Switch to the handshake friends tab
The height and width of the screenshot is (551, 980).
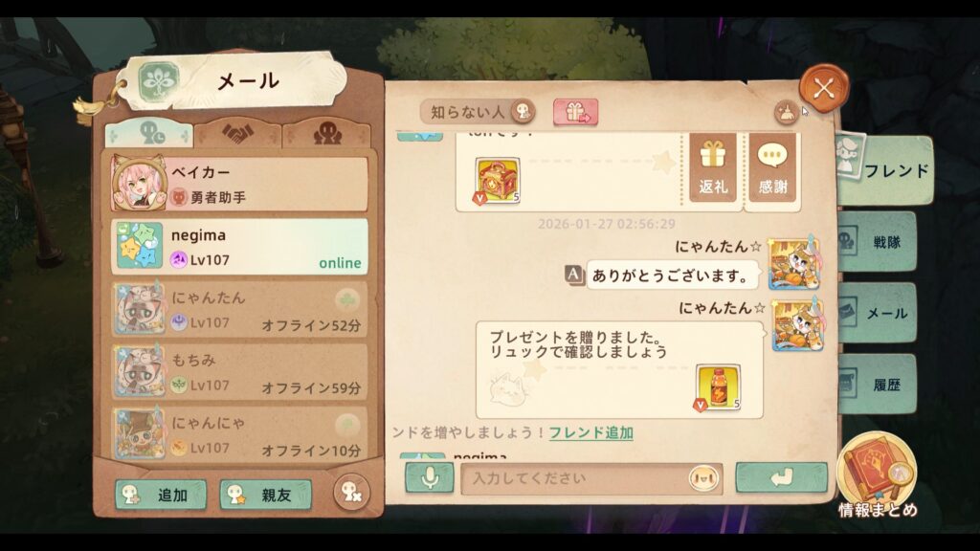[237, 134]
